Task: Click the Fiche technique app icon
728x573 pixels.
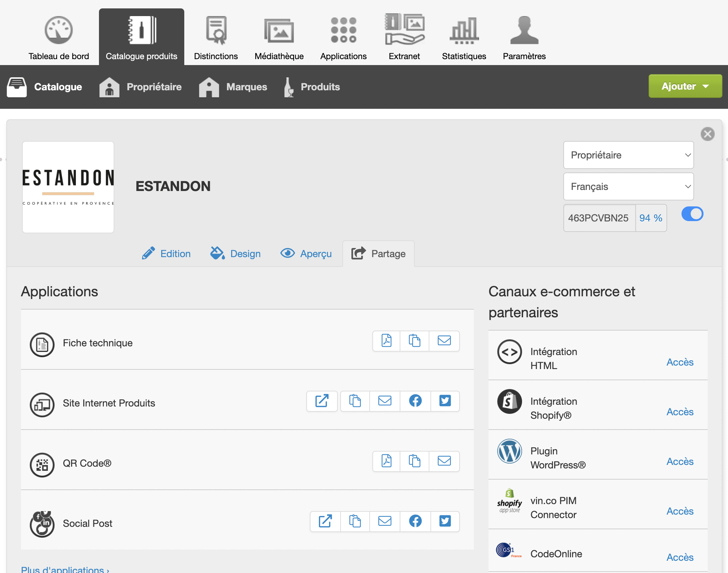Action: (x=42, y=345)
